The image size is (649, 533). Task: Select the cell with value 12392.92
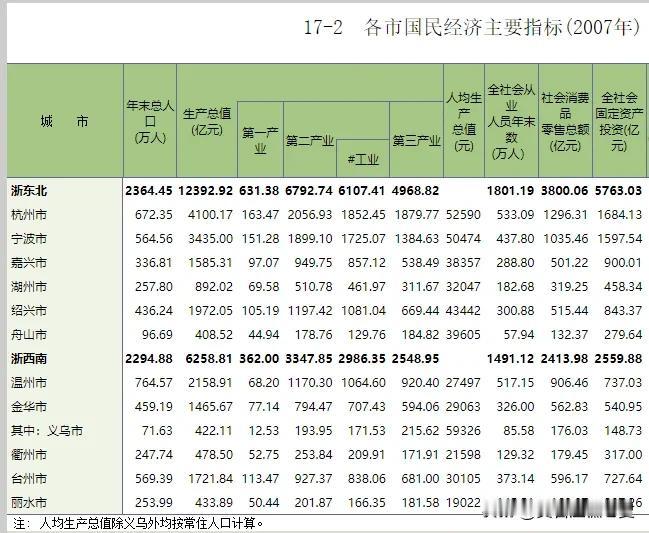point(206,191)
